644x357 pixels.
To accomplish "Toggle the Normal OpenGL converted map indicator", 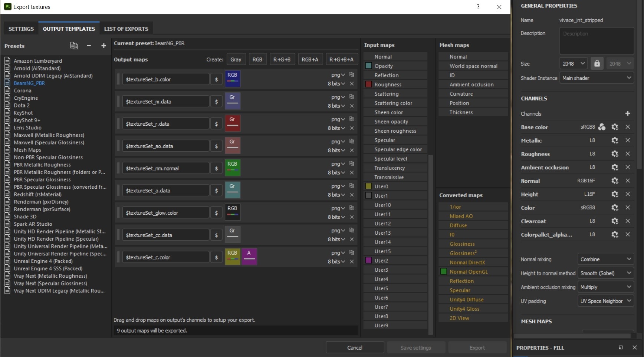I will 444,272.
